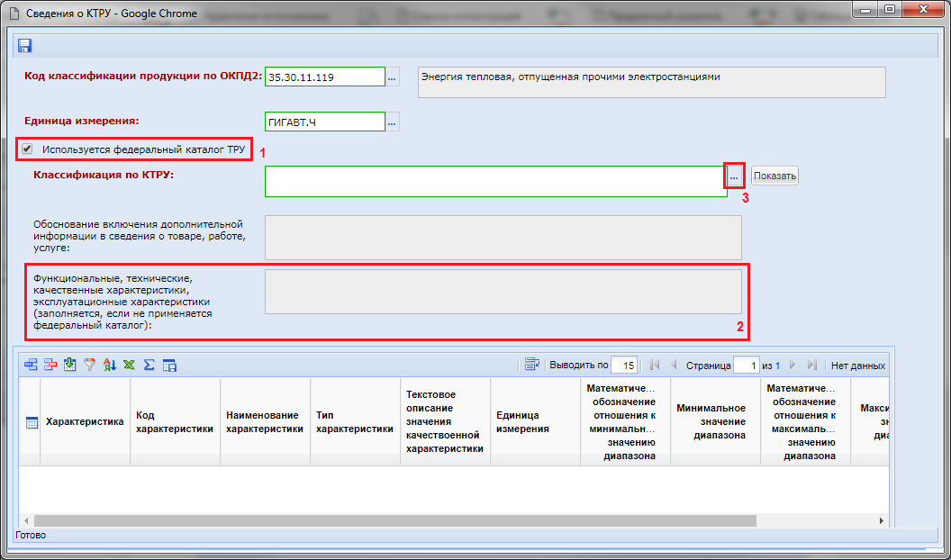The width and height of the screenshot is (951, 560).
Task: Click the 'Показать' button
Action: [x=774, y=176]
